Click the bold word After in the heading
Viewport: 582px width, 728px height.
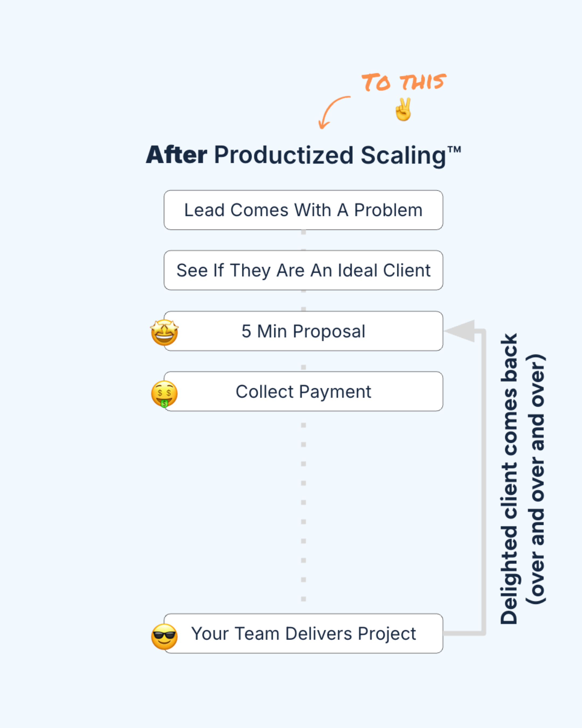(176, 155)
